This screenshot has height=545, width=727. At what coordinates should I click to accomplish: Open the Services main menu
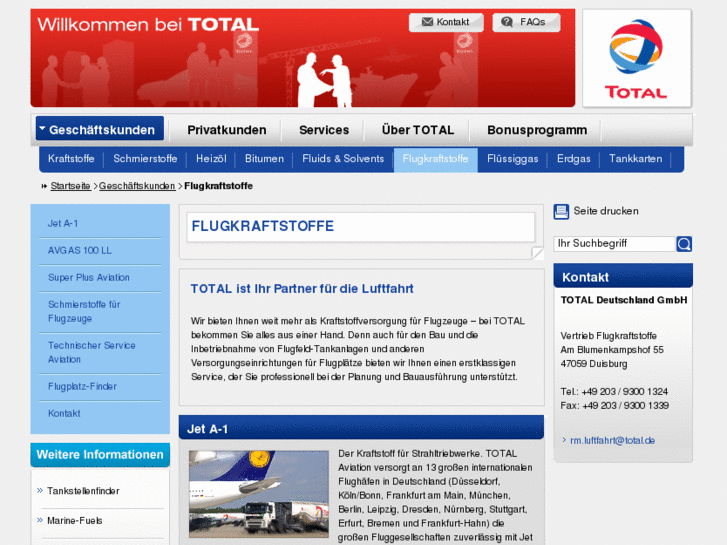[x=324, y=130]
